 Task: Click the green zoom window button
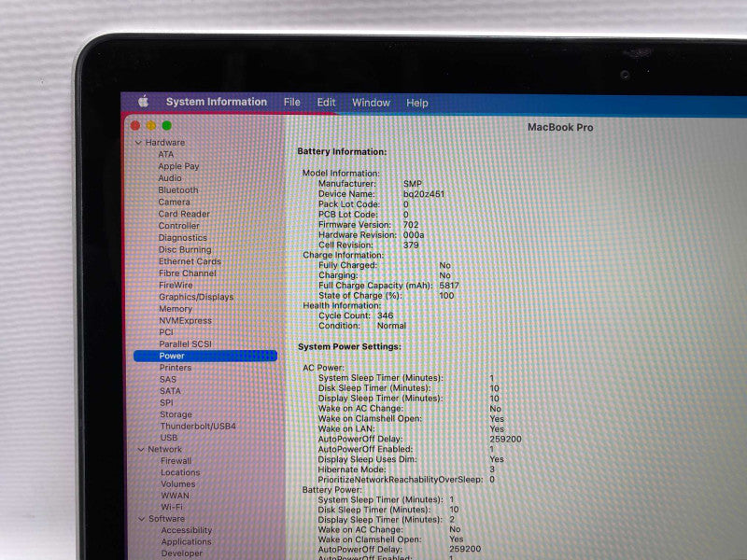pos(167,125)
